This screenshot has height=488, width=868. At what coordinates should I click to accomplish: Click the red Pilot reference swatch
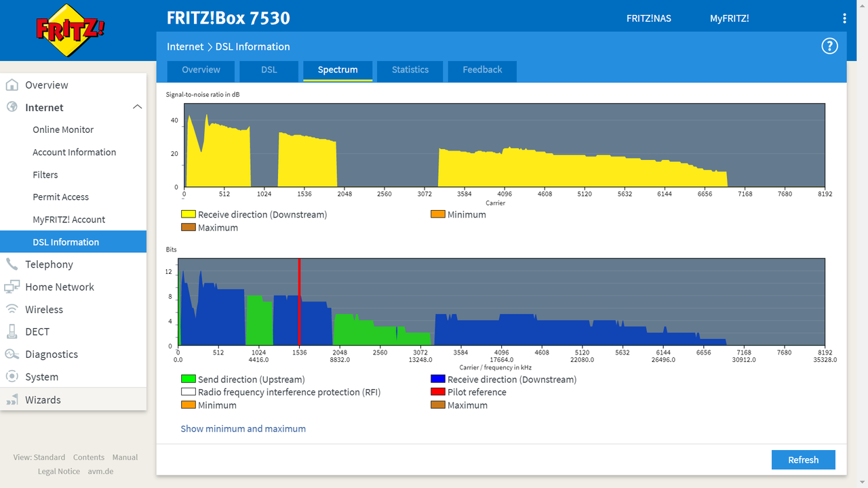click(x=437, y=392)
